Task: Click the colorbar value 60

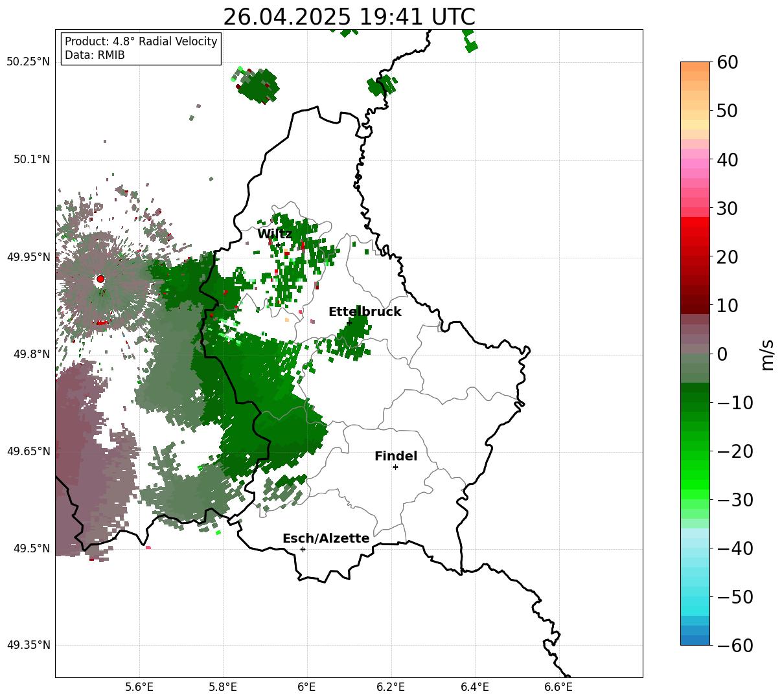Action: (726, 62)
